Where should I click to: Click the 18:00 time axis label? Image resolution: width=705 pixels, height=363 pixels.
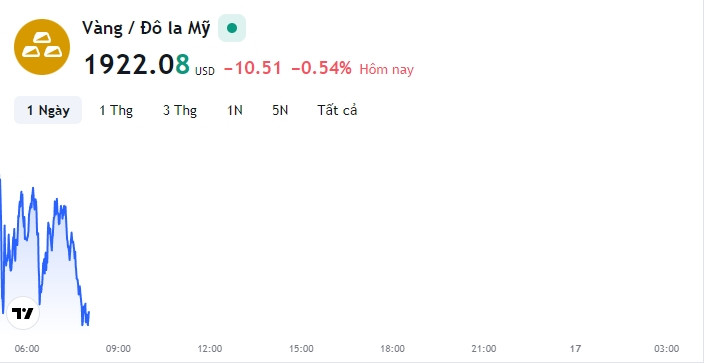(392, 349)
